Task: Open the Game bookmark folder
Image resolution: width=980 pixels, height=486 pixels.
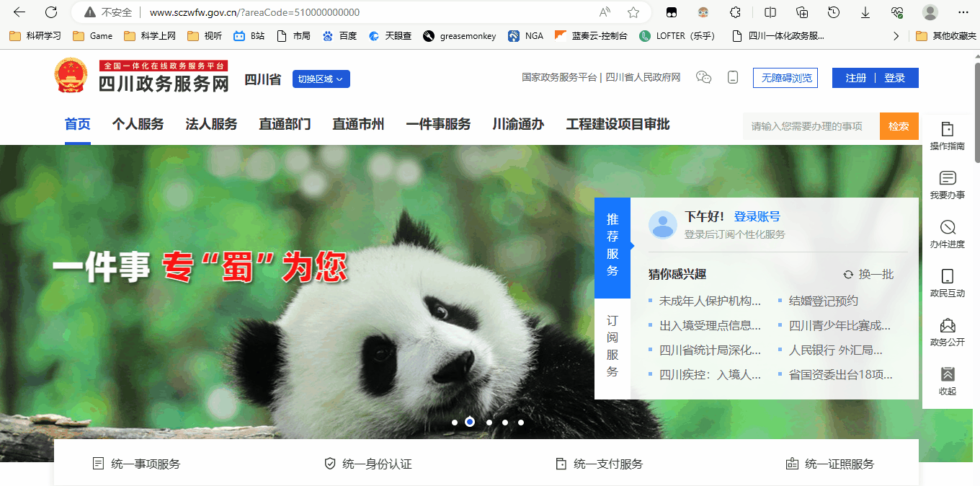Action: coord(93,35)
